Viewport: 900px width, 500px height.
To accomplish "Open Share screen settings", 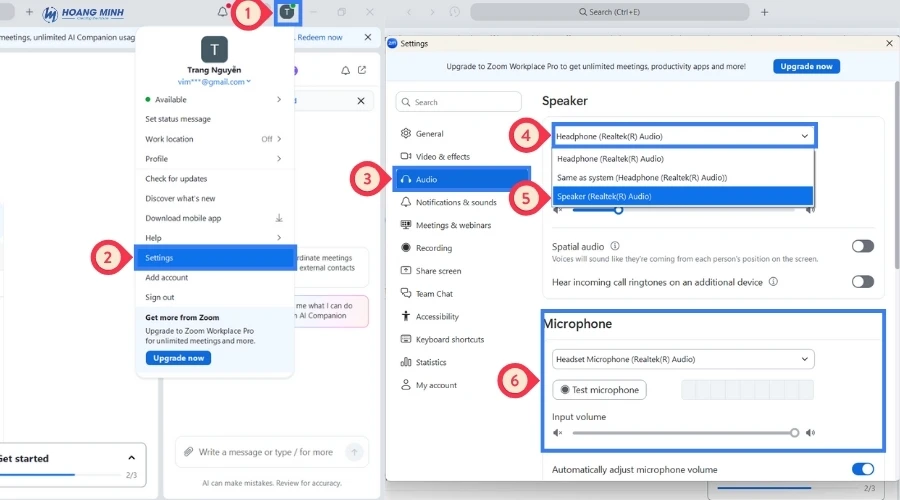I will 438,271.
